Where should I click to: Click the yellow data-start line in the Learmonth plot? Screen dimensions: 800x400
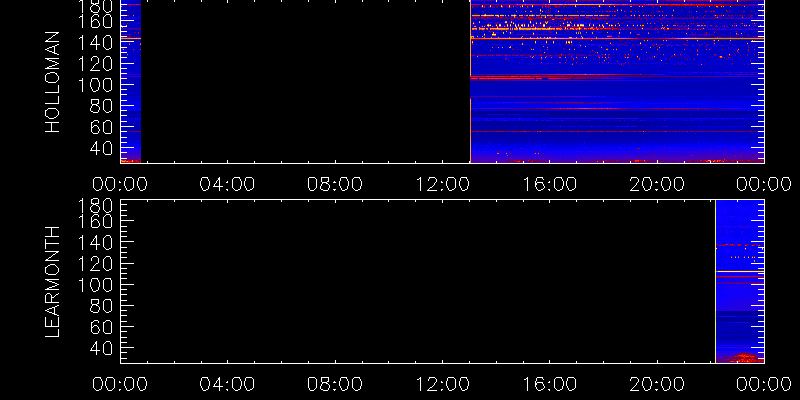[x=715, y=281]
